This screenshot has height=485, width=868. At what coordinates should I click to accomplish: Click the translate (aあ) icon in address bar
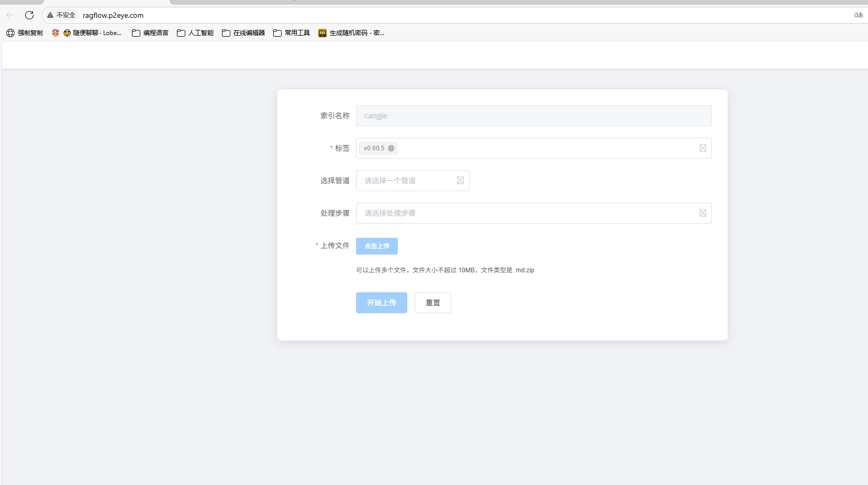[858, 15]
